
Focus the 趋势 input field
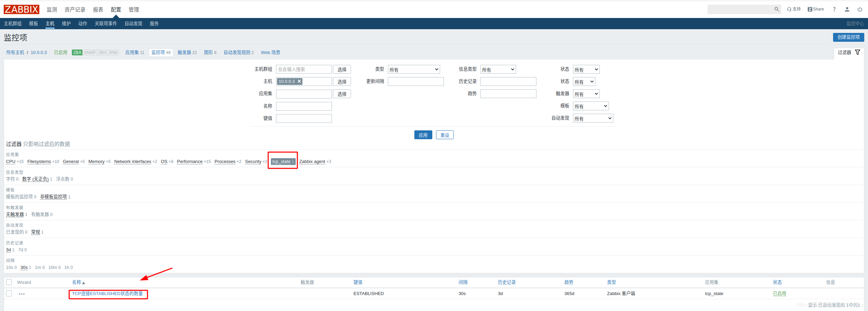[x=508, y=94]
